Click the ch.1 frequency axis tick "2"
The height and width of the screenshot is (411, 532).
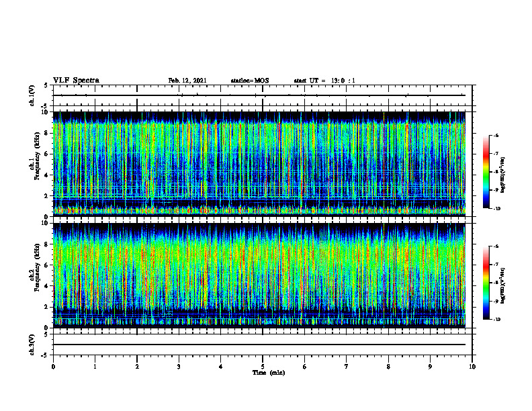tap(46, 196)
